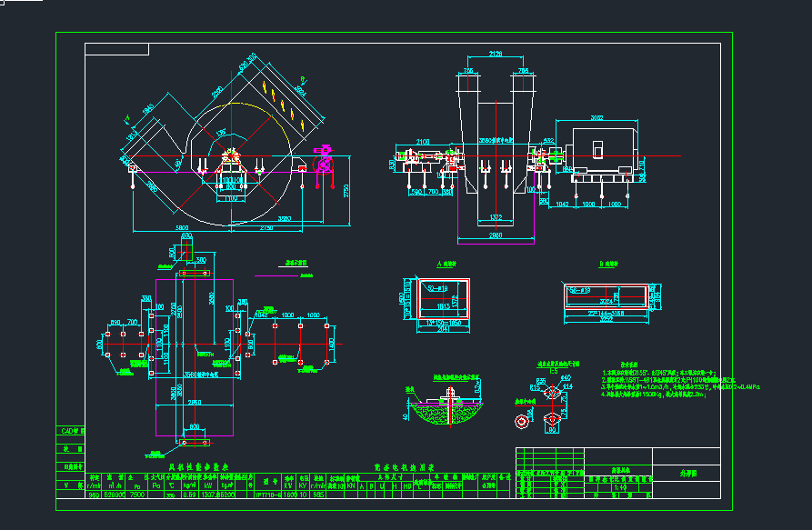Click the magenta motor symbol beside the fan casing
Image resolution: width=812 pixels, height=530 pixels.
(323, 162)
